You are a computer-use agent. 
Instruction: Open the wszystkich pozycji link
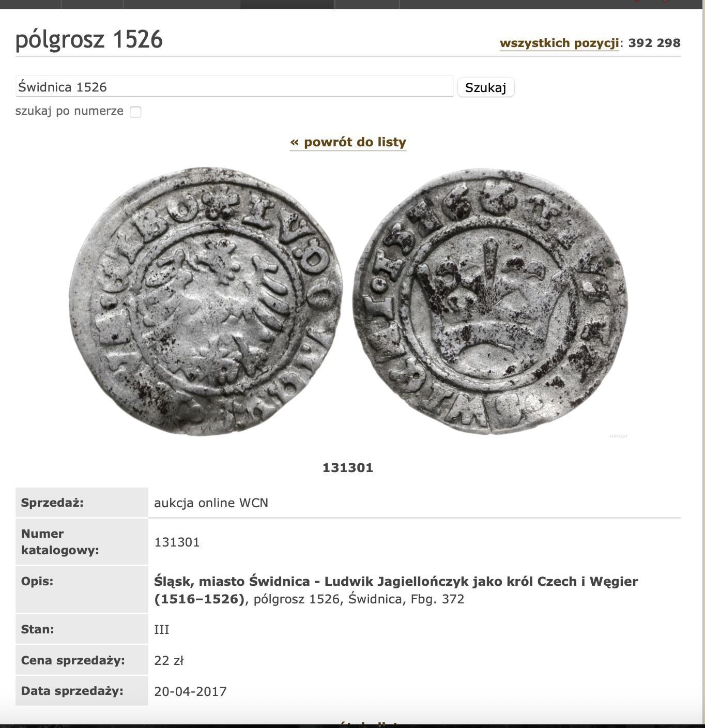(x=559, y=43)
